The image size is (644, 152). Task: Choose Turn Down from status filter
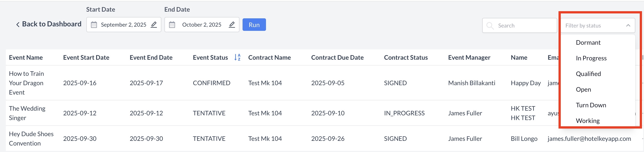point(591,105)
